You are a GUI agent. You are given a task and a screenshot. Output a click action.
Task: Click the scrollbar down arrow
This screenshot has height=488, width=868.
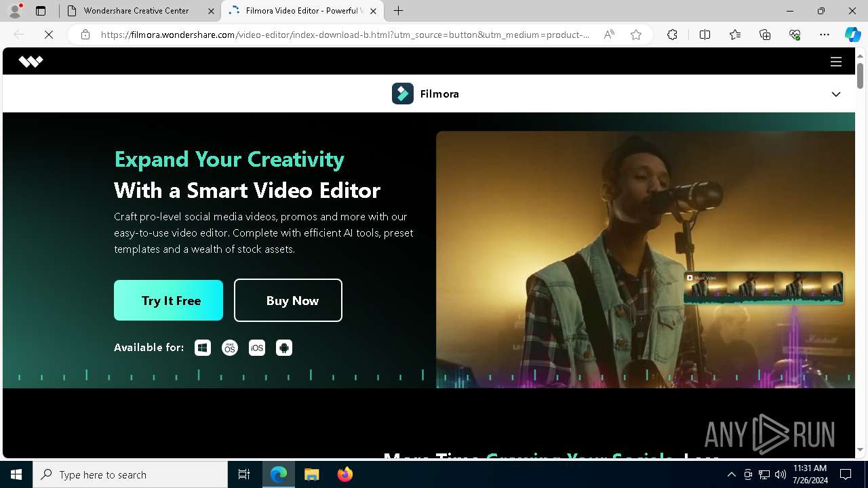tap(860, 449)
